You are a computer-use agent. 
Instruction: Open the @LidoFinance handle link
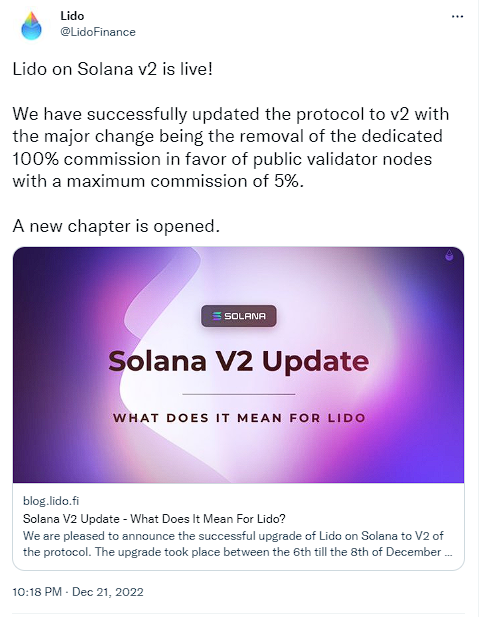(x=98, y=32)
